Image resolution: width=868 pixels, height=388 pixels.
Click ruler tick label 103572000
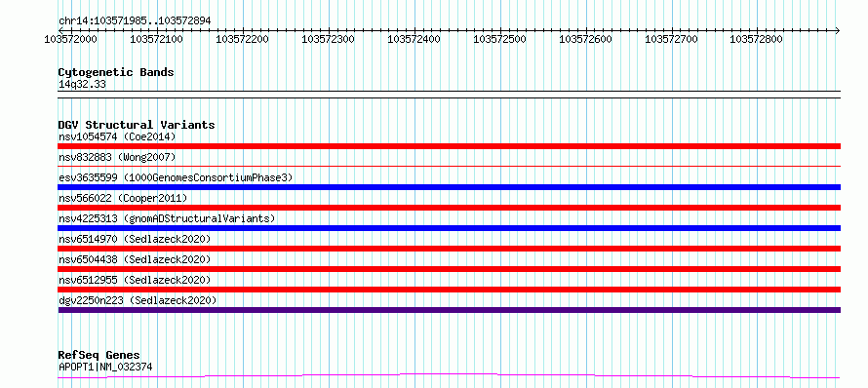coord(71,39)
